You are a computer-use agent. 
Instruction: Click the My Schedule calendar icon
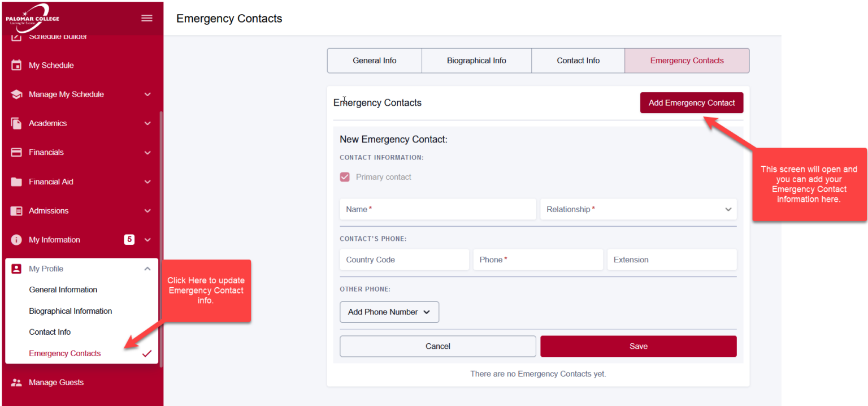coord(16,65)
